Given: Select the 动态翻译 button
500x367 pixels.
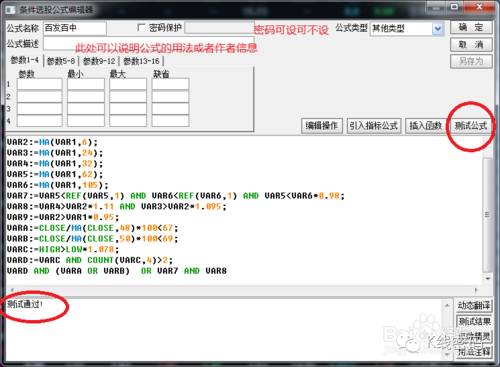Looking at the screenshot, I should (x=474, y=305).
